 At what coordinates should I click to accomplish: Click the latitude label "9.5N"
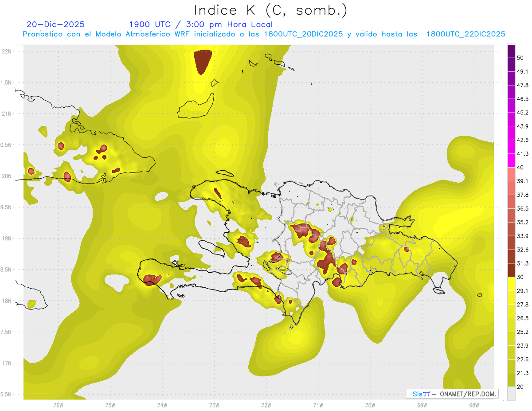[7, 207]
